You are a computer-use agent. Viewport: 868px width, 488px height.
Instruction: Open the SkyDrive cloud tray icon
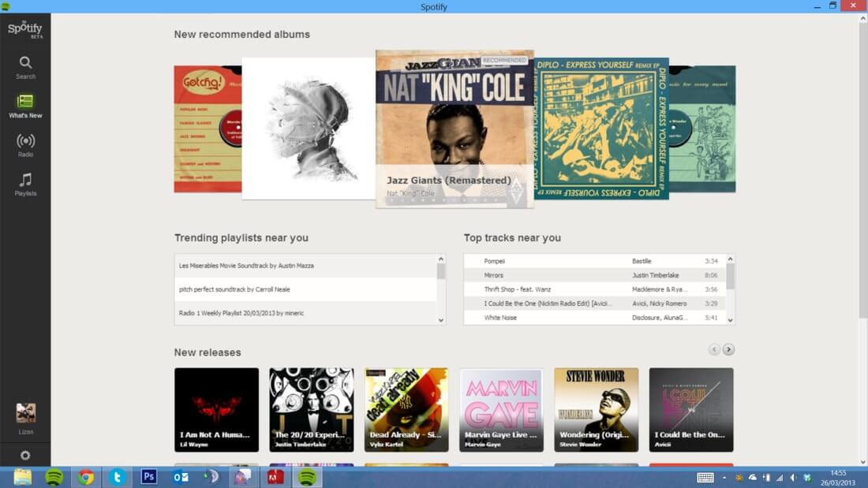(x=752, y=478)
